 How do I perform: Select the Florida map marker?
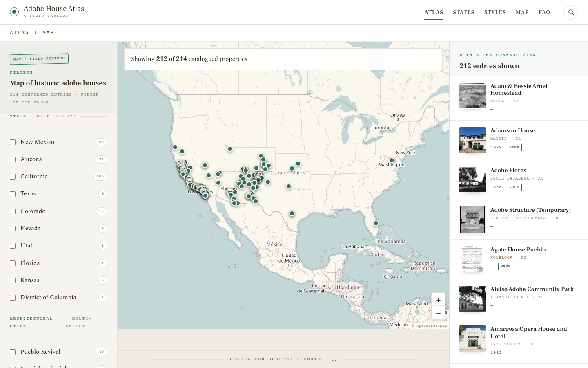(376, 223)
